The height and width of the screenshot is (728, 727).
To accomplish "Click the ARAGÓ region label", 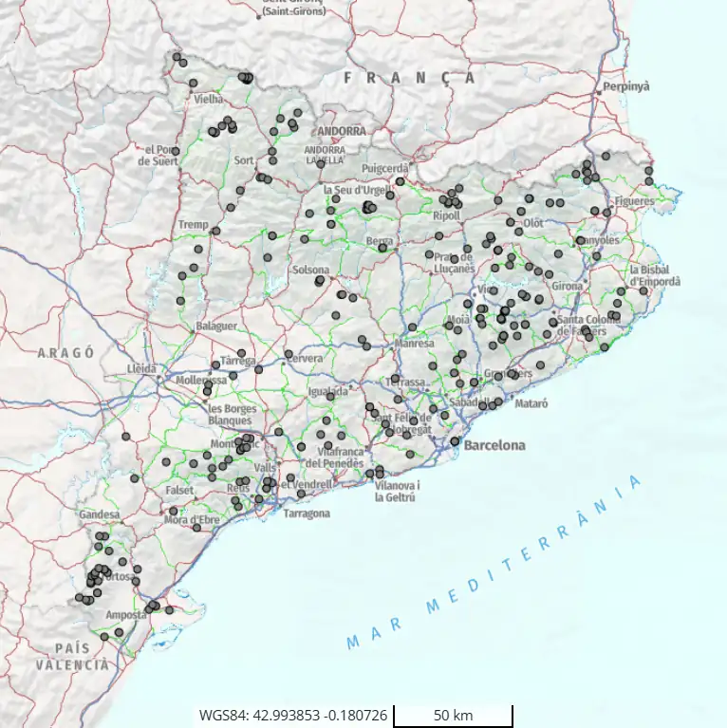I will click(x=65, y=353).
